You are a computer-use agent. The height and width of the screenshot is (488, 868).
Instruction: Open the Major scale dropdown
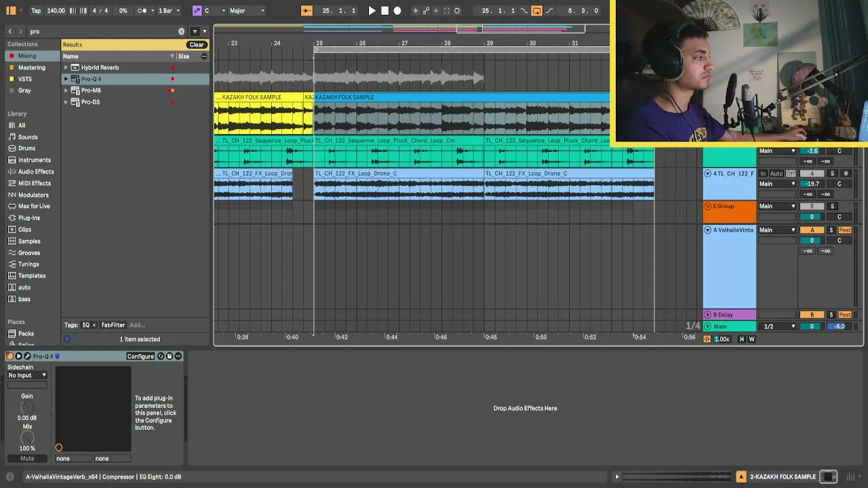247,11
